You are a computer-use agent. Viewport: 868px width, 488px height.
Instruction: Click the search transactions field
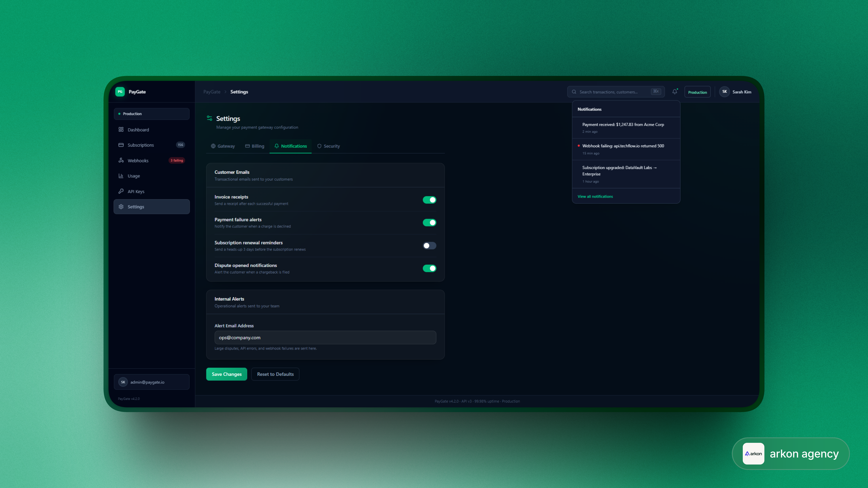click(616, 91)
